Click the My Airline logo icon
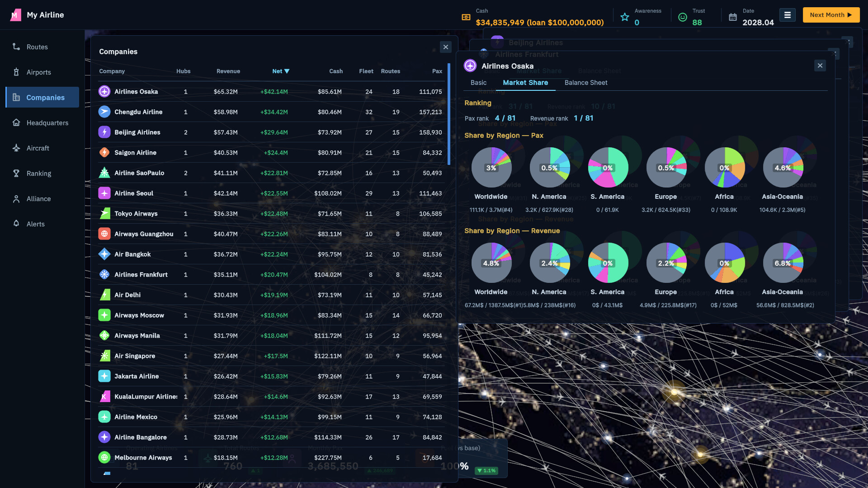Viewport: 868px width, 488px height. tap(16, 15)
